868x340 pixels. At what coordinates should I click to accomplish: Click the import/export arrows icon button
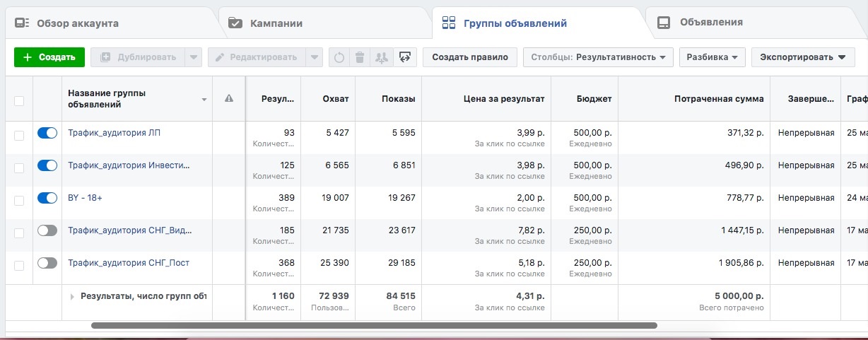(405, 57)
